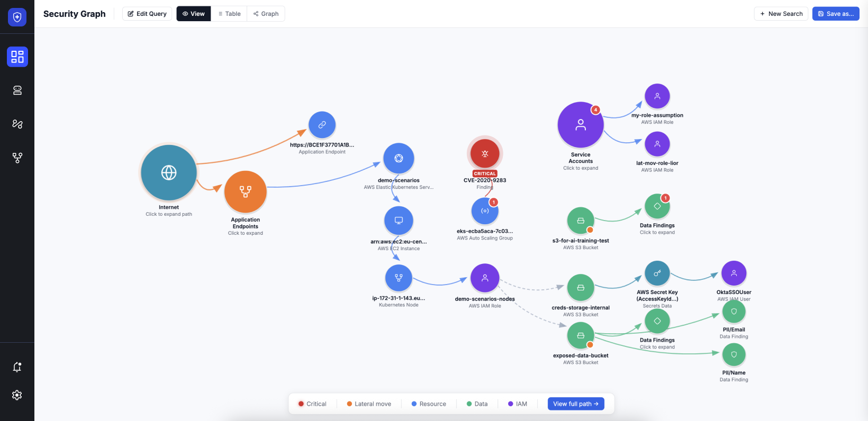868x421 pixels.
Task: Open the inventory stack sidebar icon
Action: click(17, 90)
